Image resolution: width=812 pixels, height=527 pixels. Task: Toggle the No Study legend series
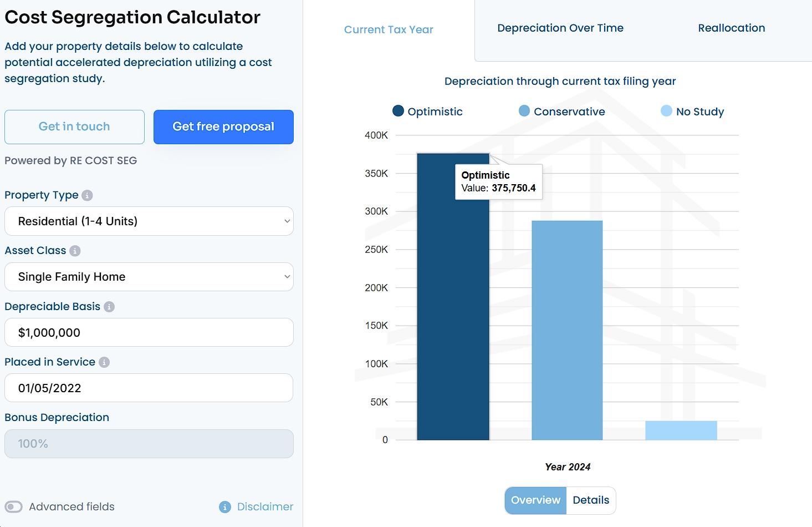click(x=692, y=112)
